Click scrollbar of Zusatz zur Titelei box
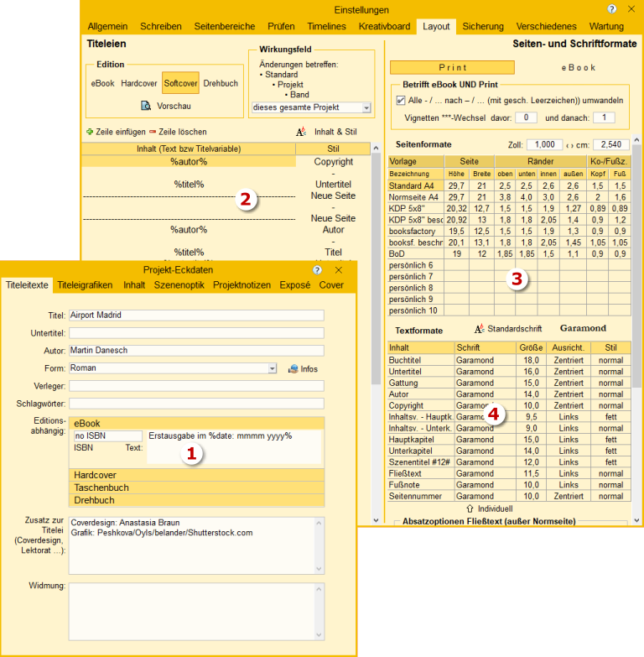This screenshot has width=644, height=657. pyautogui.click(x=319, y=545)
